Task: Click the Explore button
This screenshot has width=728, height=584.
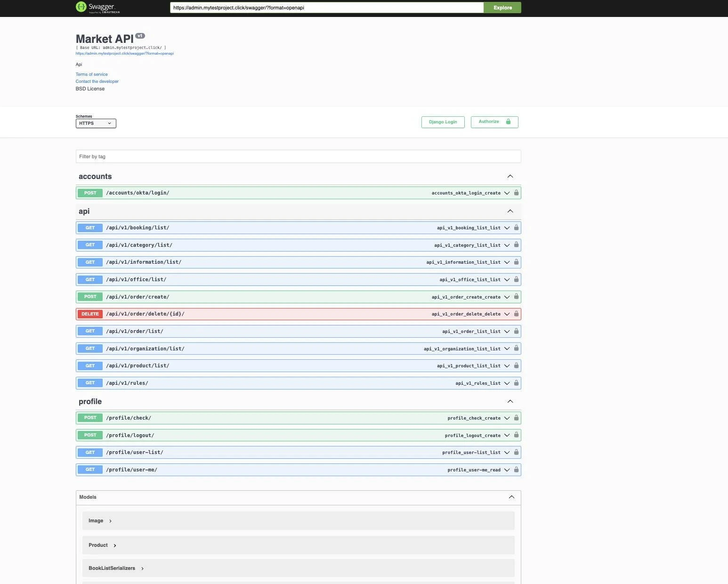Action: pyautogui.click(x=502, y=8)
